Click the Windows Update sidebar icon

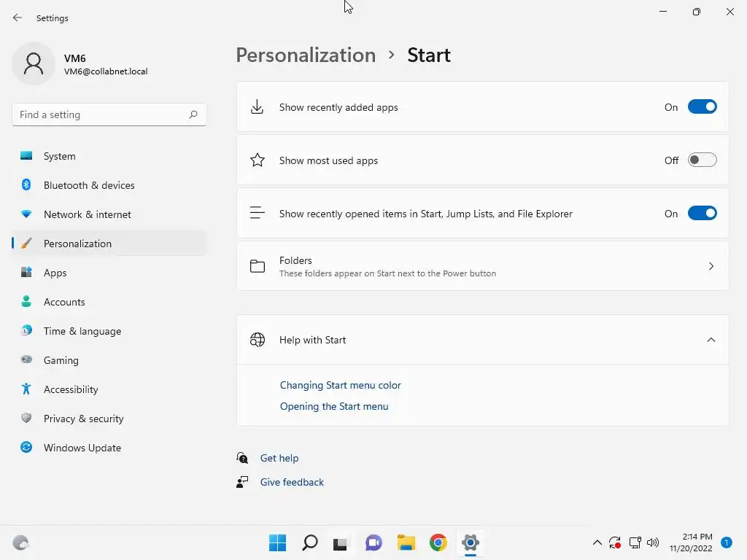tap(26, 448)
